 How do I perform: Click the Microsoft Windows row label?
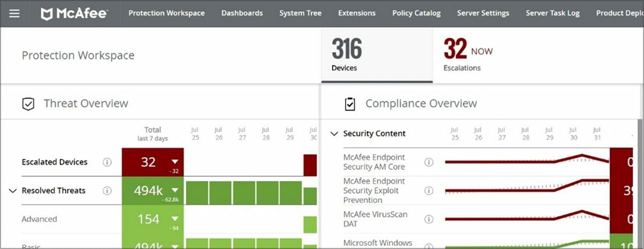click(377, 243)
